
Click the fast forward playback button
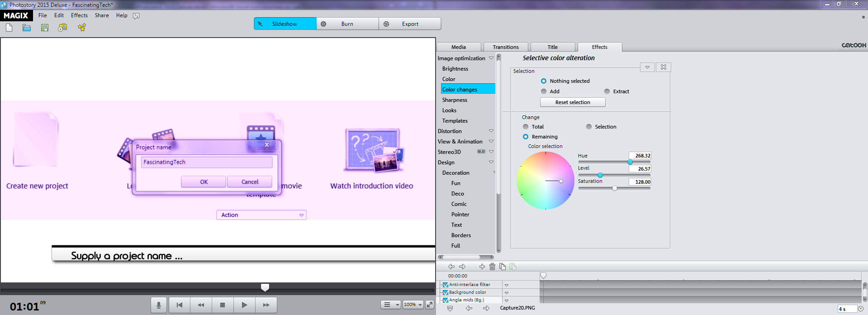pos(266,305)
